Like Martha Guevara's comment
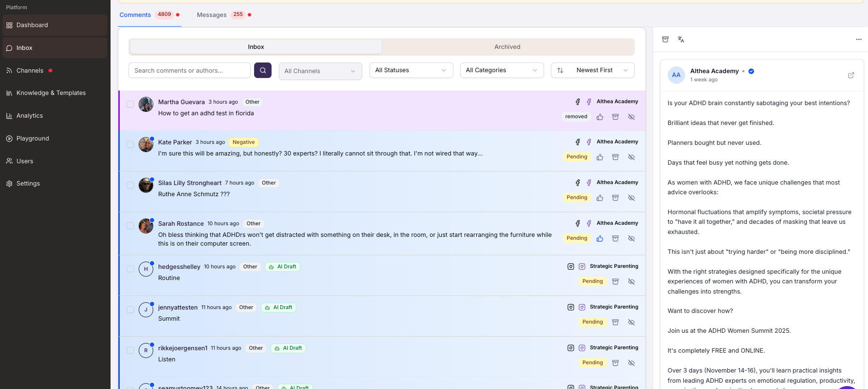The height and width of the screenshot is (389, 868). pos(600,117)
